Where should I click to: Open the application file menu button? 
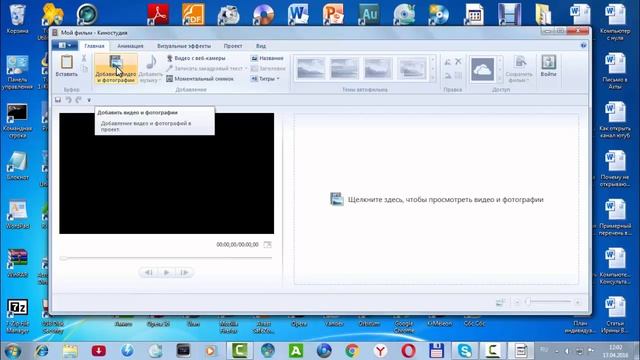pos(65,45)
